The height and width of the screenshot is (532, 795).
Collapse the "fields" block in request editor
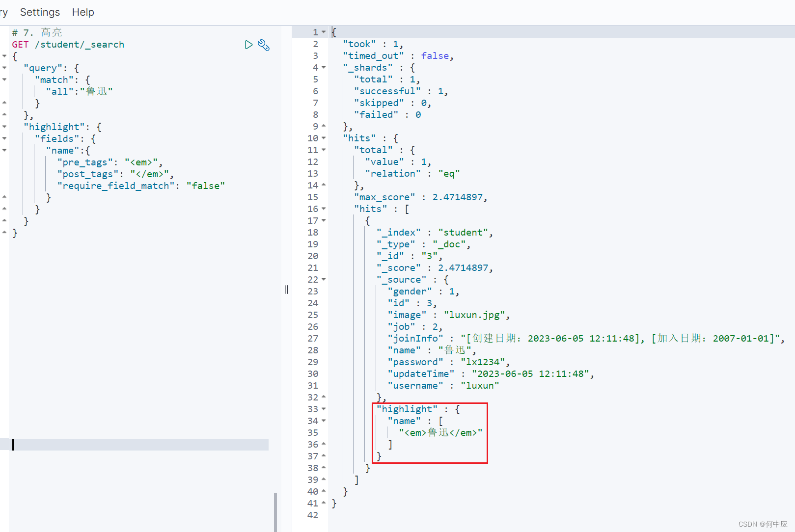tap(4, 138)
